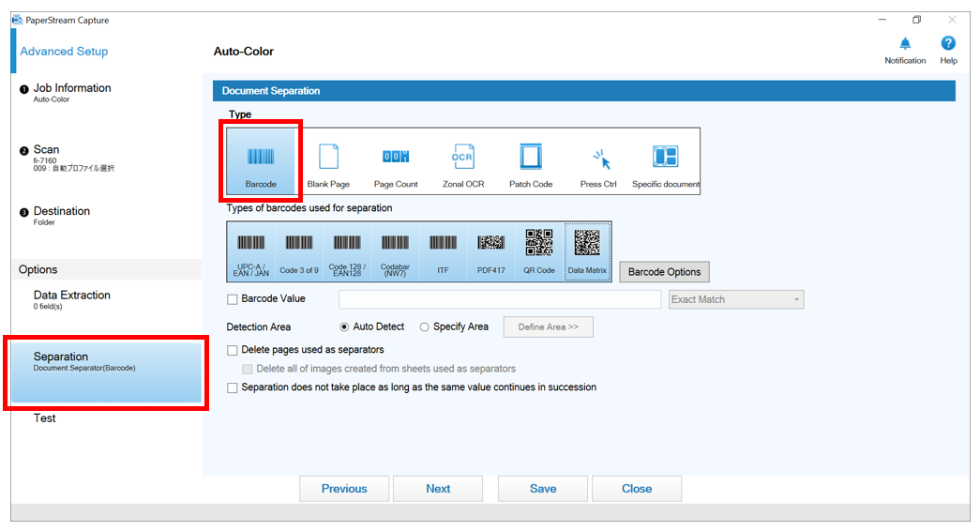Minimize the PaperStream Capture window
The height and width of the screenshot is (531, 980).
[882, 20]
